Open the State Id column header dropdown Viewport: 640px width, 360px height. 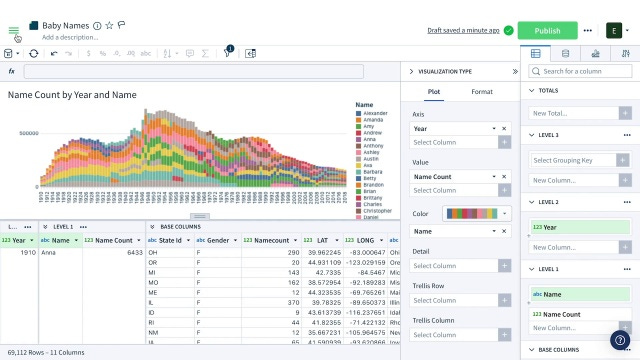[188, 240]
